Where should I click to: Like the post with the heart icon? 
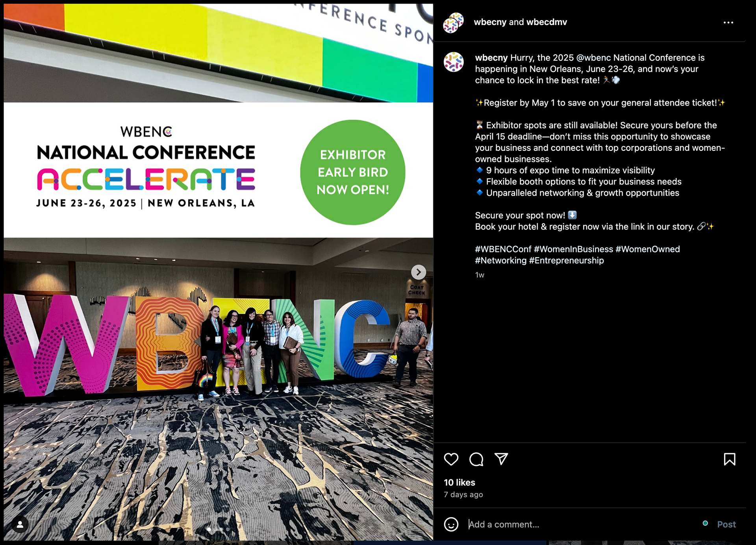(451, 459)
